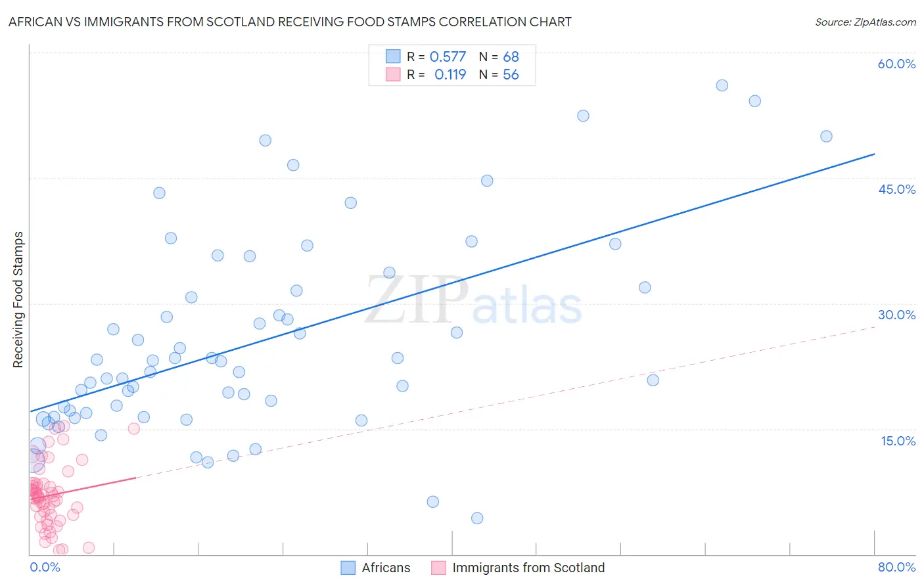This screenshot has height=586, width=924.
Task: Click the 0.0% x-axis label
Action: pyautogui.click(x=45, y=567)
